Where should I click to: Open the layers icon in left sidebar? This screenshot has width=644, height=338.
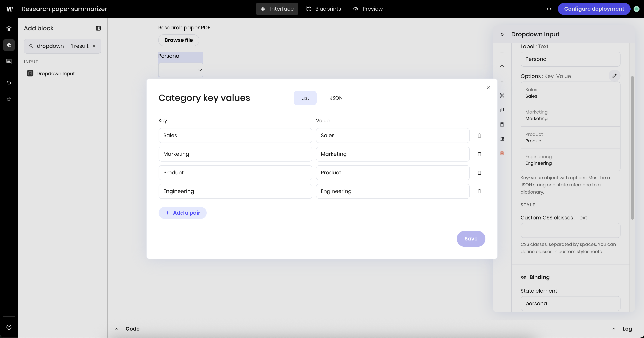9,28
